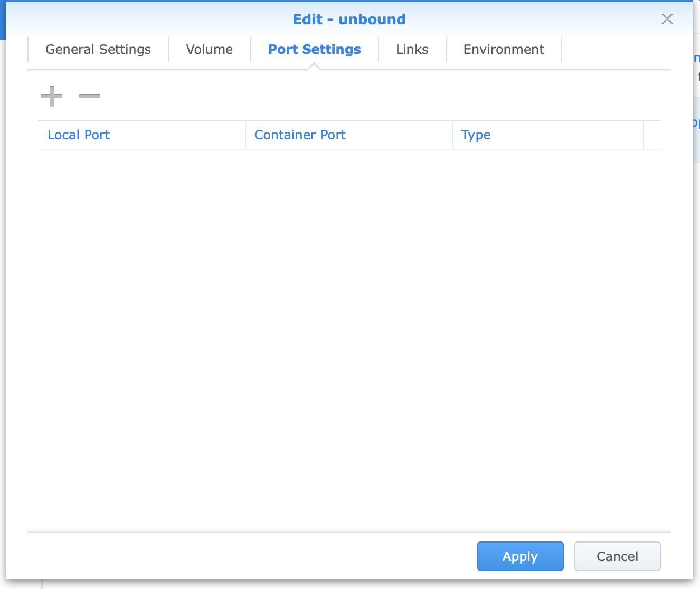
Task: Remove selected port with minus icon
Action: pyautogui.click(x=89, y=96)
